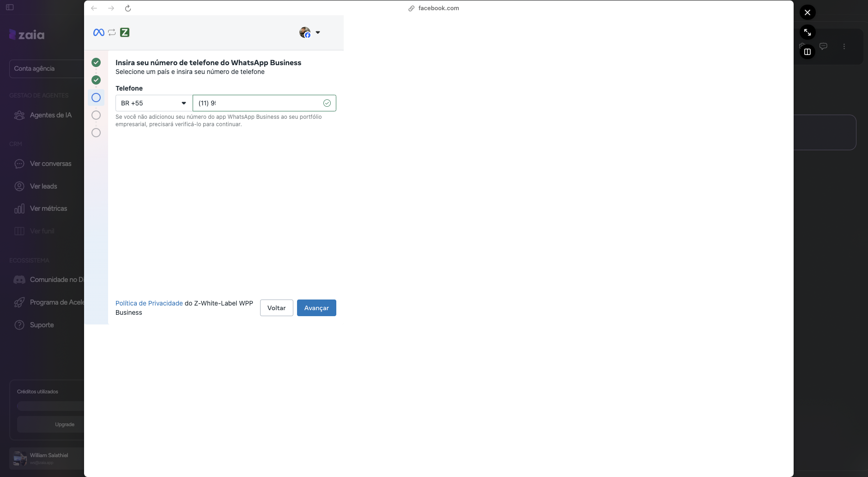Click the Voltar button
This screenshot has height=477, width=868.
point(276,308)
